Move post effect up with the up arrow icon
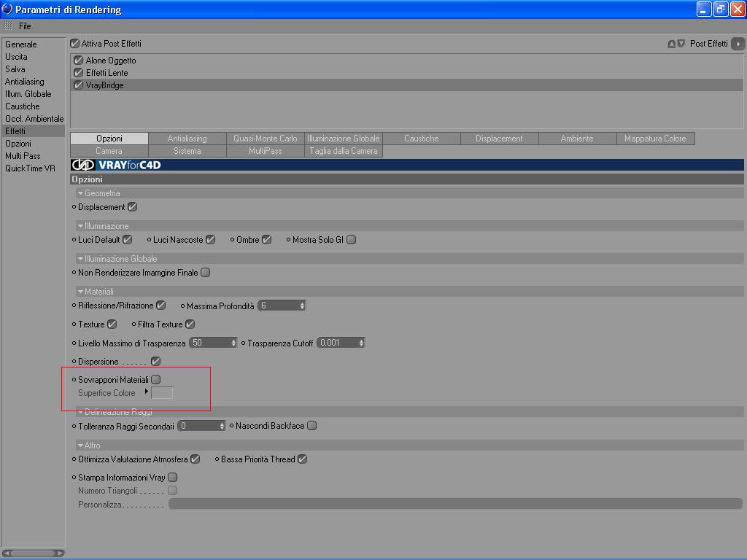This screenshot has width=747, height=560. coord(672,44)
